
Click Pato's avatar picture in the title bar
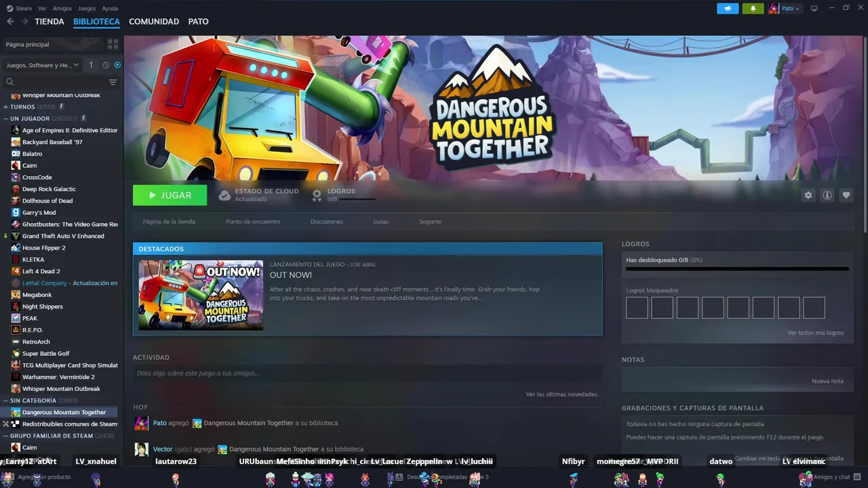click(x=774, y=8)
